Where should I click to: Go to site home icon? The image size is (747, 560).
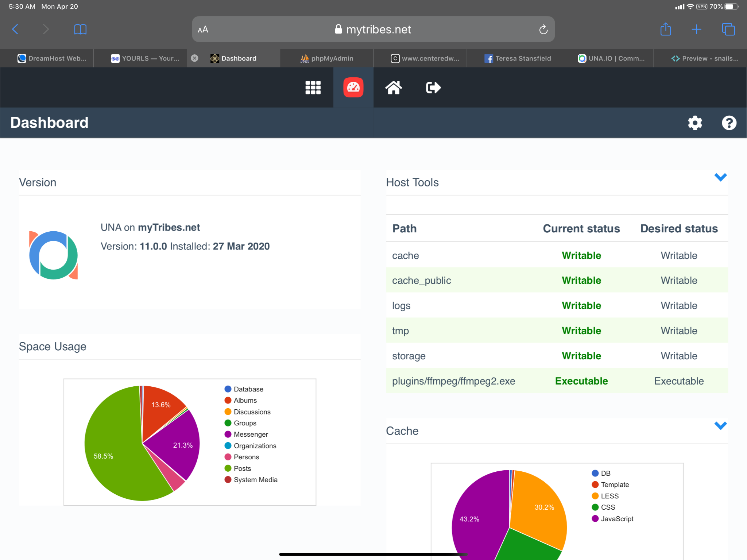[394, 88]
